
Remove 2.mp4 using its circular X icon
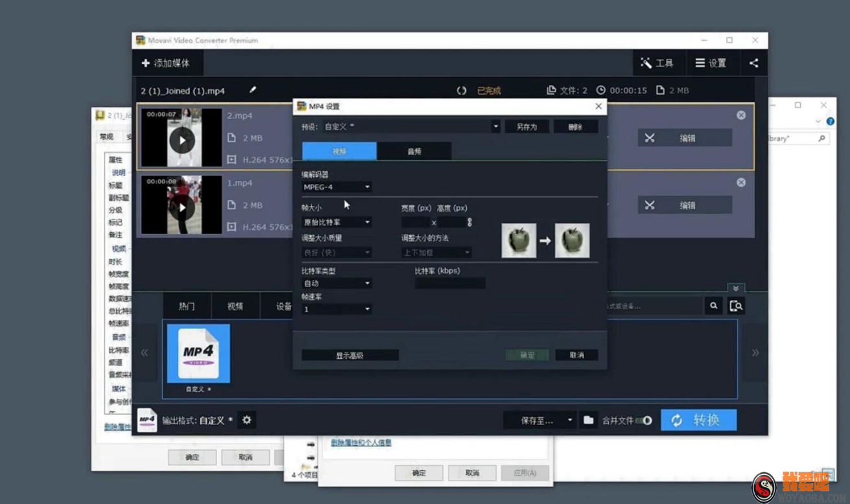tap(740, 115)
